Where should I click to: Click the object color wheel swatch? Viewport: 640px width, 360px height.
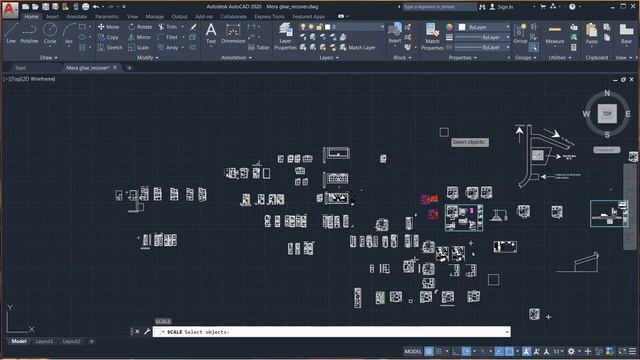[x=449, y=27]
